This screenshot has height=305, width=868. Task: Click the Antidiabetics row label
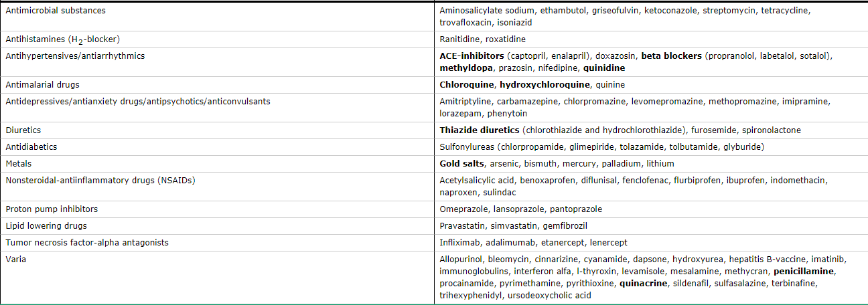pyautogui.click(x=31, y=146)
